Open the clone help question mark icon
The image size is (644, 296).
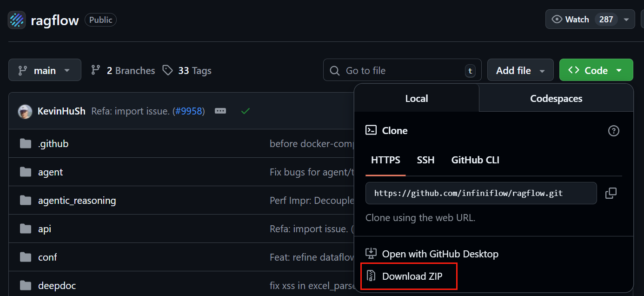click(x=614, y=131)
